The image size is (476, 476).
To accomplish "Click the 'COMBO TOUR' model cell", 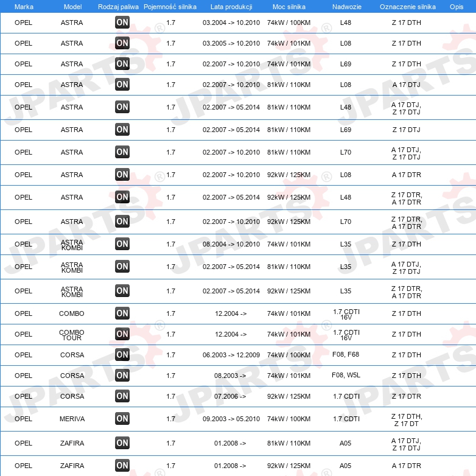I will [72, 335].
